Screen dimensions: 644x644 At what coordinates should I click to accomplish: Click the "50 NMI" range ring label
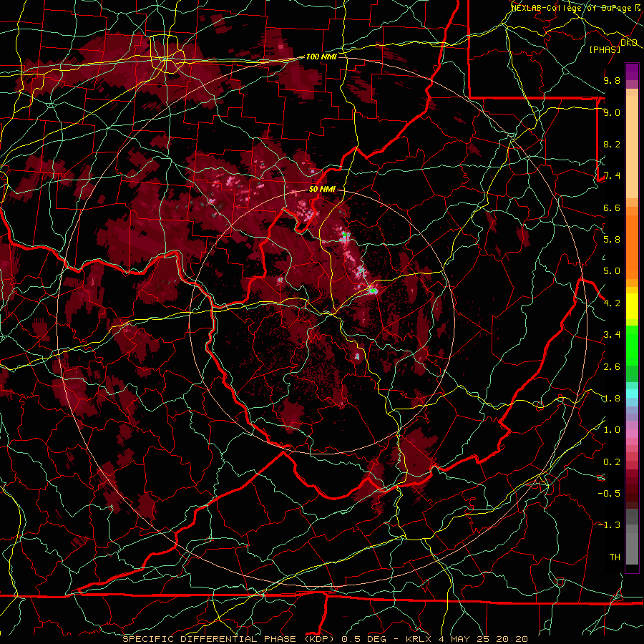click(x=322, y=190)
